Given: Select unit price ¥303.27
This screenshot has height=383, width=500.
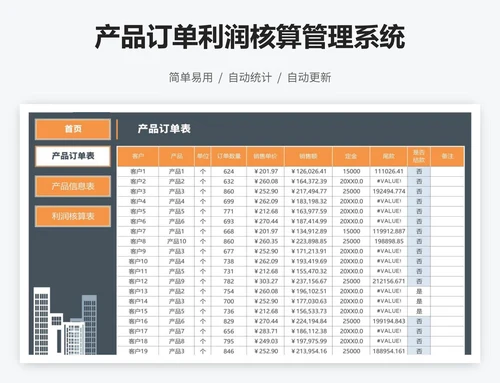Looking at the screenshot, I should [x=266, y=281].
